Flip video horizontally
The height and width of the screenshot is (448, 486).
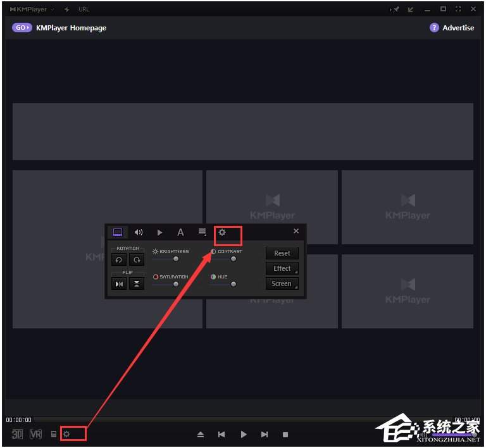[119, 283]
